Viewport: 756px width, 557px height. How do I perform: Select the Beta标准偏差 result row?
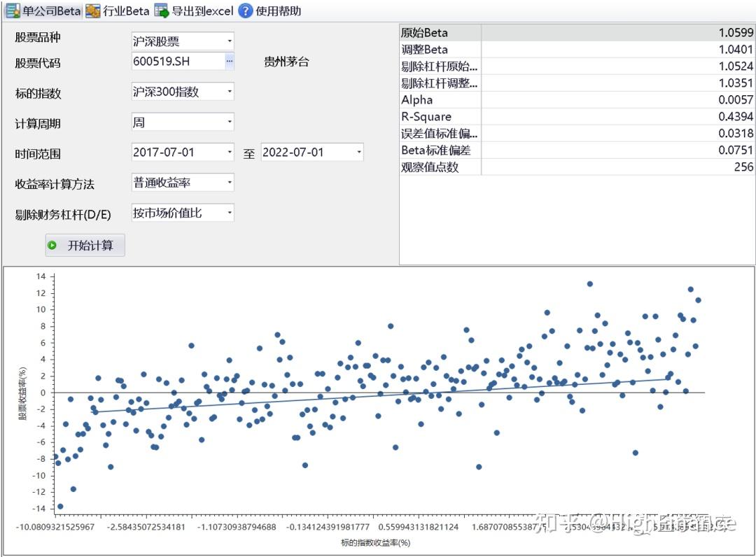[x=577, y=150]
